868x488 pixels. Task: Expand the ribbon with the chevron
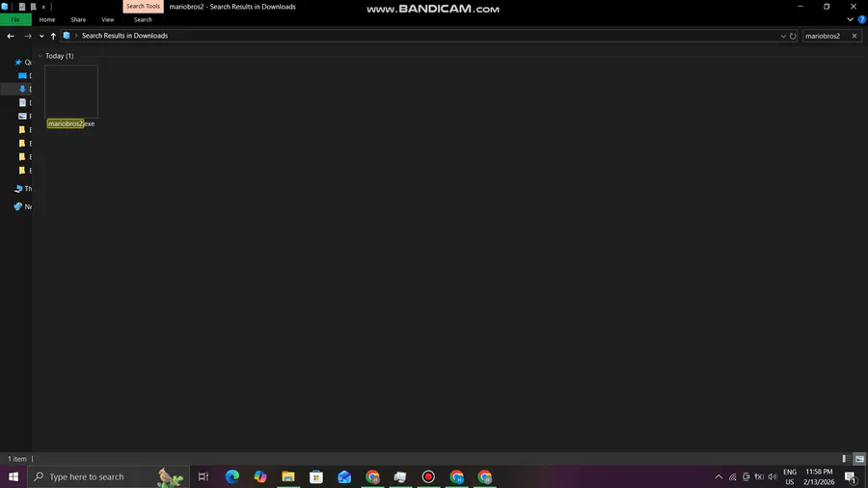coord(850,19)
